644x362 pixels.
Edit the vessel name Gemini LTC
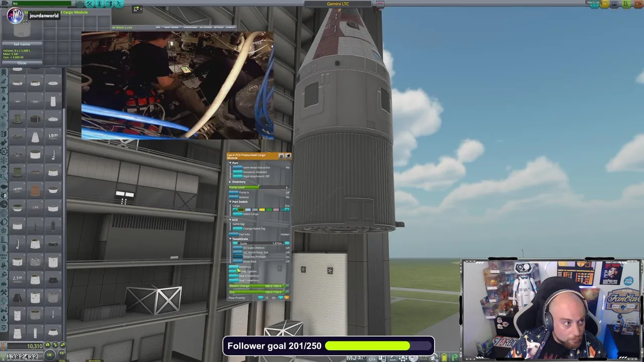point(338,4)
